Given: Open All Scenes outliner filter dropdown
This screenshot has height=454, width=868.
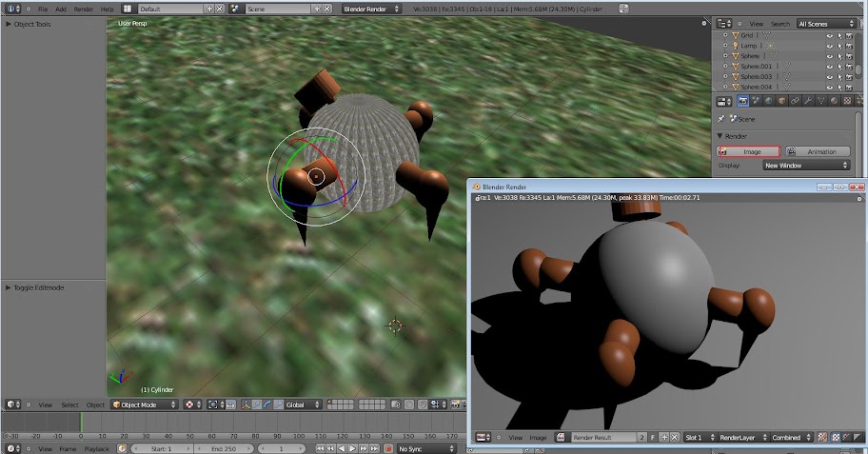Looking at the screenshot, I should (x=826, y=24).
